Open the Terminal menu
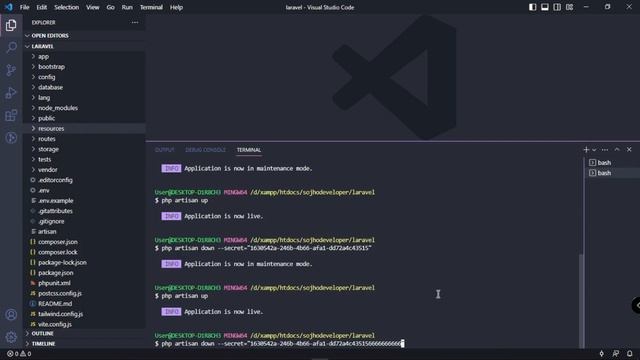 [151, 7]
